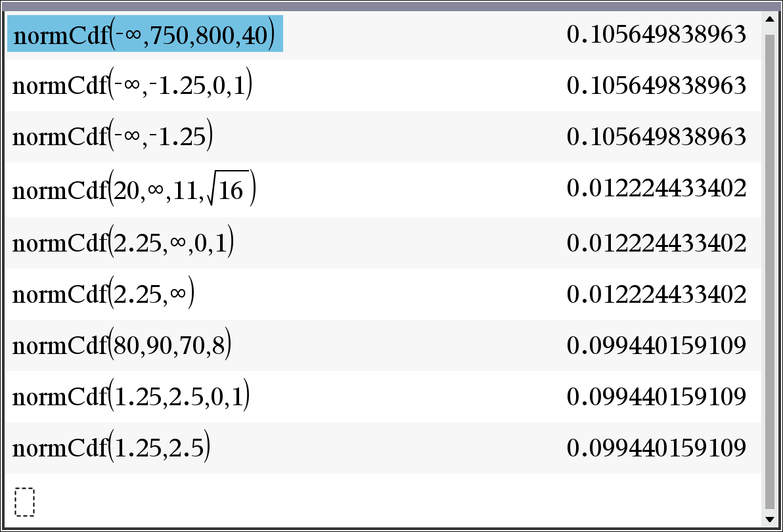Viewport: 783px width, 532px height.
Task: Click the result of normCdf(20,∞,11,√16)
Action: tap(656, 189)
